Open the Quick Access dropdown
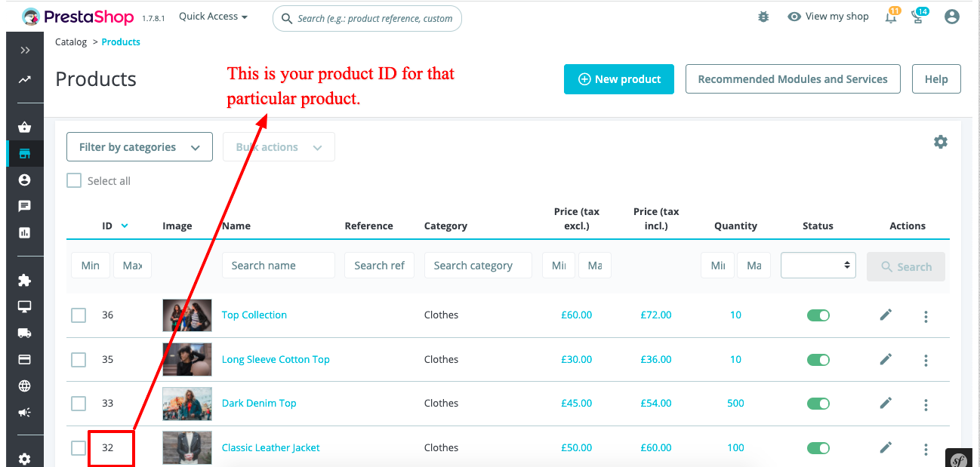 point(213,17)
